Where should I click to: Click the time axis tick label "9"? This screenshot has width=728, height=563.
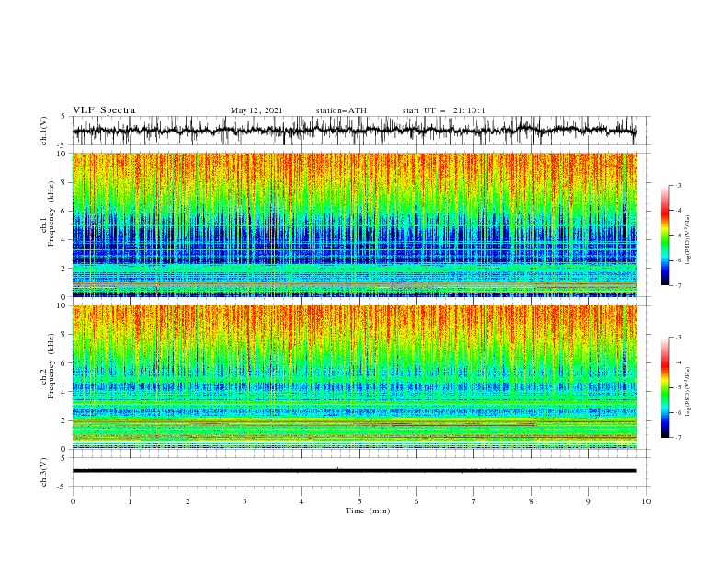588,501
